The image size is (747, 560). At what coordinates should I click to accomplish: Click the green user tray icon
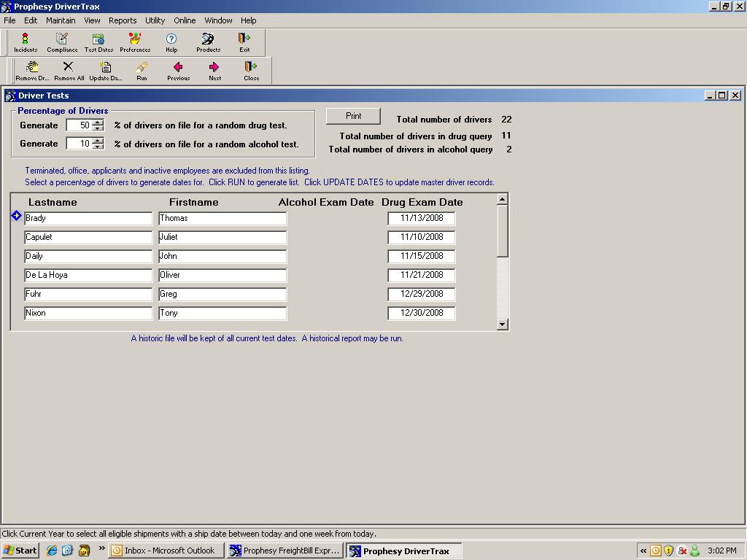694,551
